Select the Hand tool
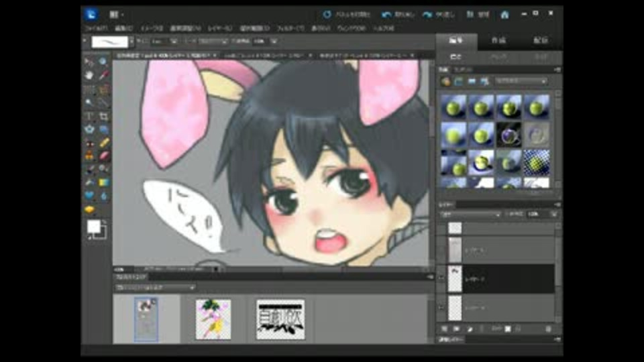This screenshot has width=644, height=362. [89, 75]
